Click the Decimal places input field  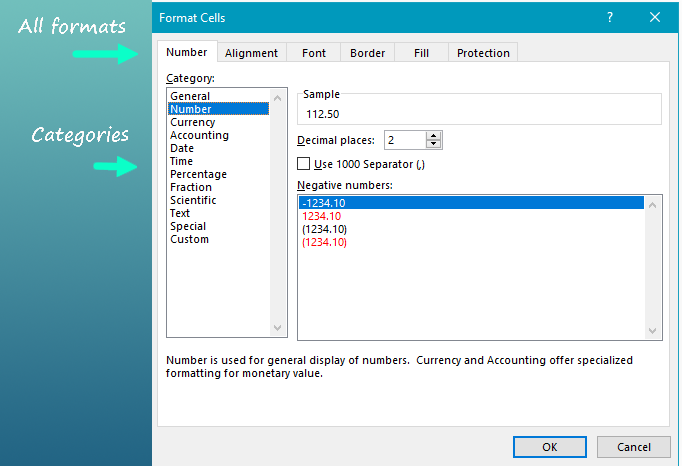[x=405, y=140]
